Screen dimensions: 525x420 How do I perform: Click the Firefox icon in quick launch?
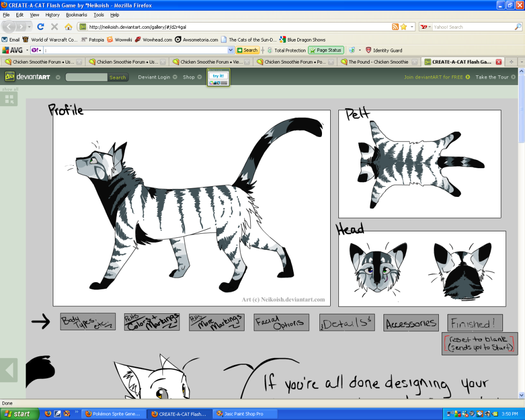tap(48, 413)
